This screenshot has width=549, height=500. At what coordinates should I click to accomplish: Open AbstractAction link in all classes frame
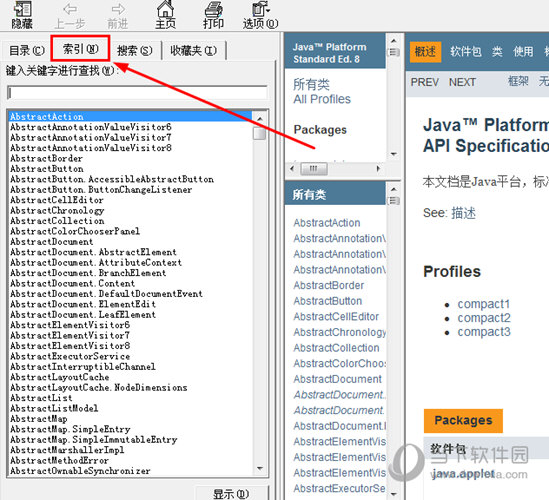pos(327,223)
